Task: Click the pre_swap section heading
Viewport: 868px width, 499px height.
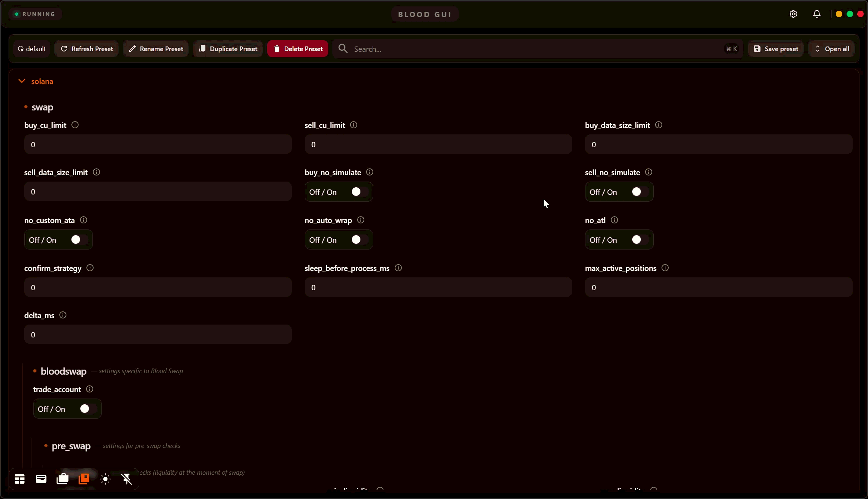Action: [x=71, y=446]
